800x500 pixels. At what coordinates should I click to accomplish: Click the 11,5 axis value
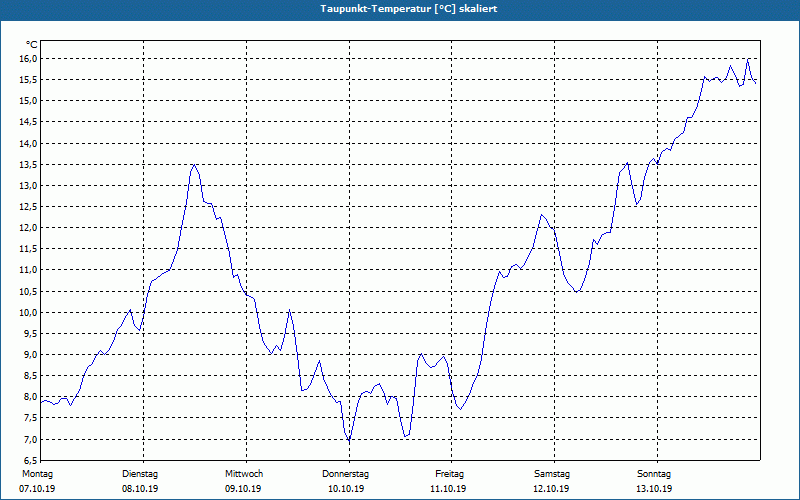[x=29, y=249]
